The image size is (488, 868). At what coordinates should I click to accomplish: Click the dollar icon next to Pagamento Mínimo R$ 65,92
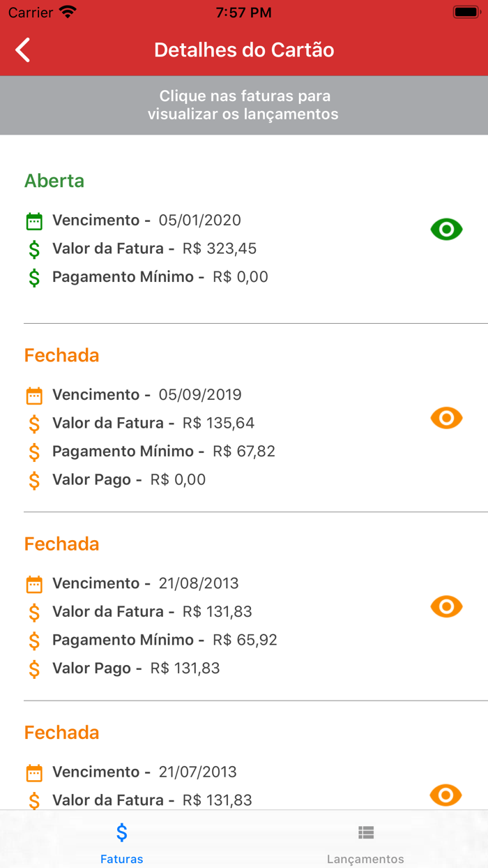point(33,640)
